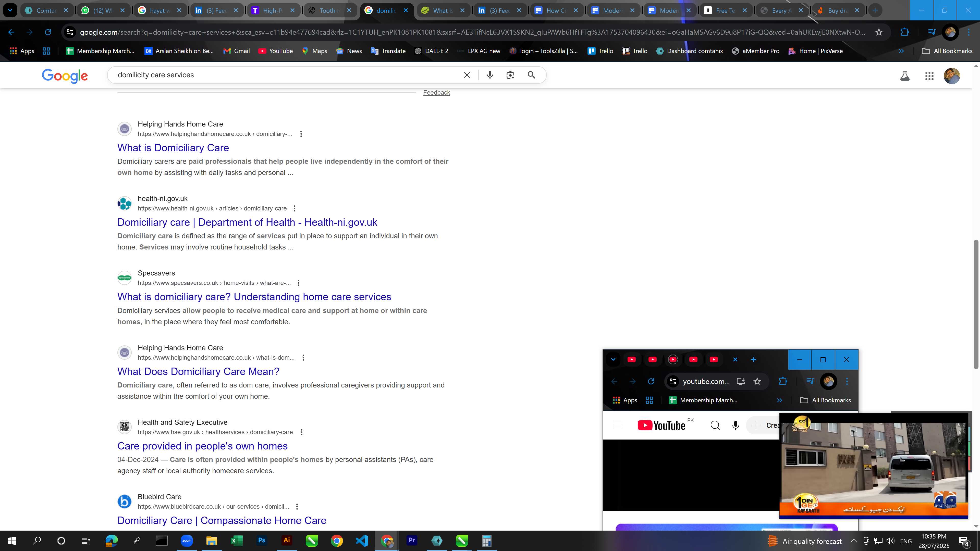Viewport: 980px width, 551px height.
Task: Open the Google apps grid
Action: (x=929, y=76)
